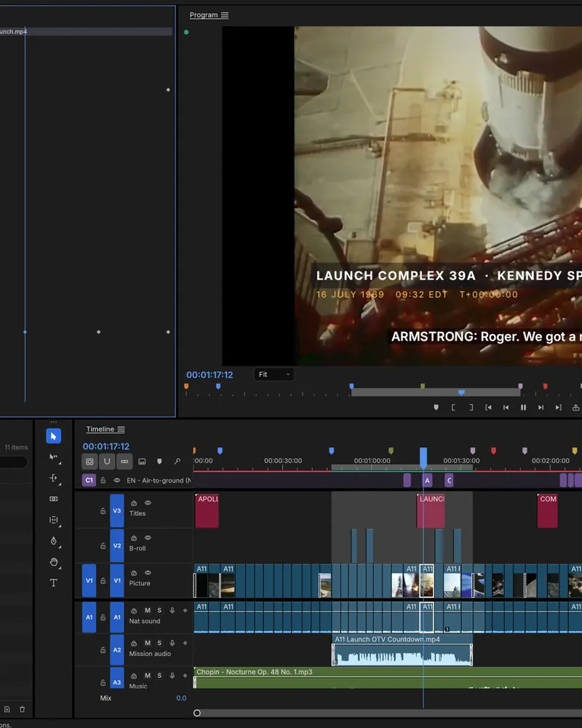Select the Type tool

pos(53,582)
